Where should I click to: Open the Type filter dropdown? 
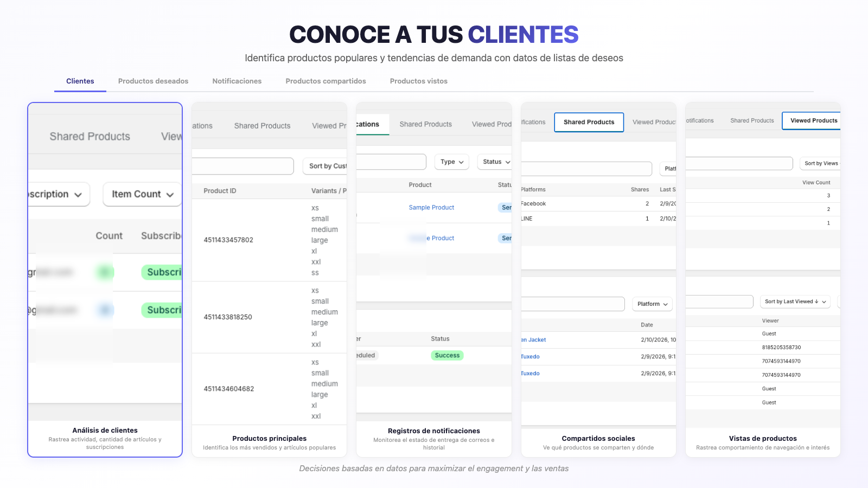click(452, 162)
